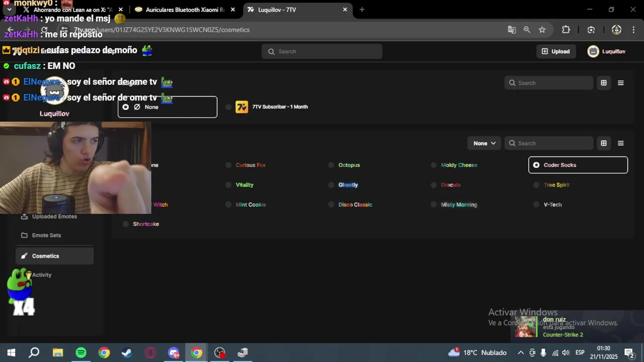644x362 pixels.
Task: Open Opera GX from taskbar
Action: coord(150,353)
